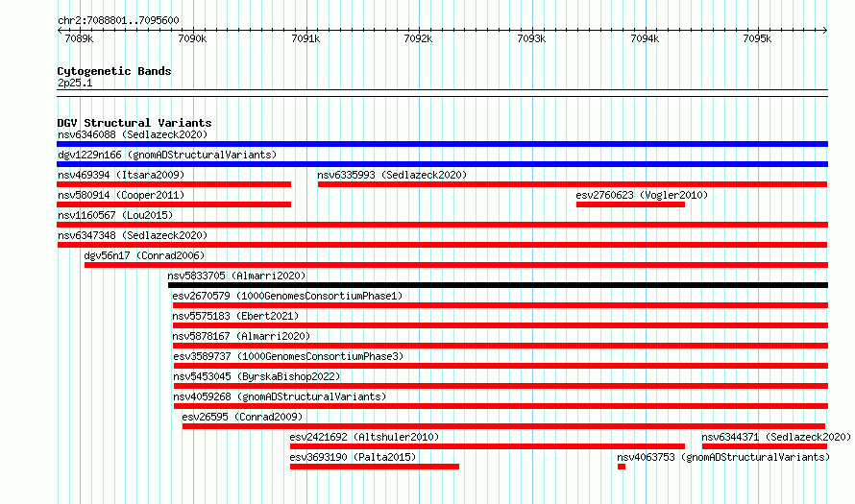
Task: Open variant dgv56n17 (Conrad2006)
Action: click(144, 255)
